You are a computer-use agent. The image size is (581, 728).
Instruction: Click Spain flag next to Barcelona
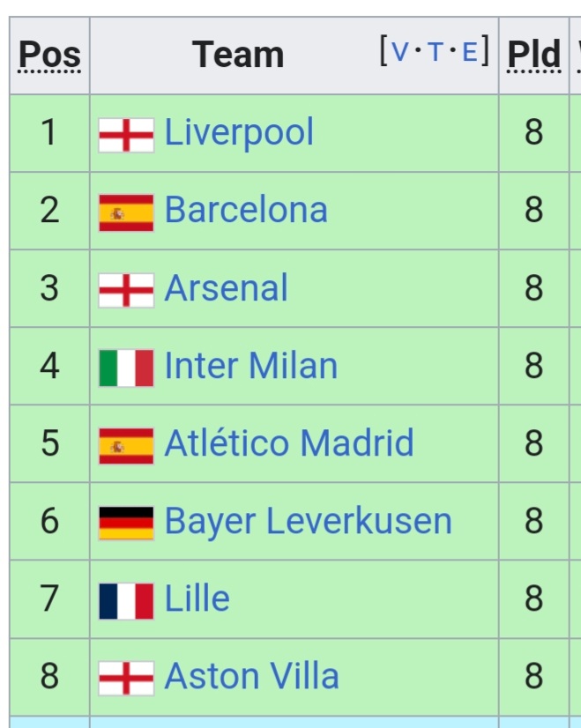point(126,212)
